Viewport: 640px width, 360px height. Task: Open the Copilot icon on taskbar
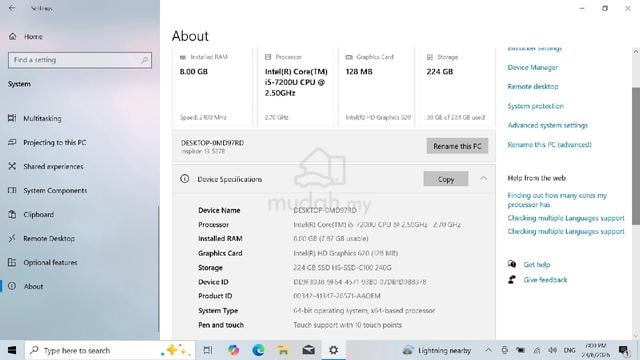233,350
